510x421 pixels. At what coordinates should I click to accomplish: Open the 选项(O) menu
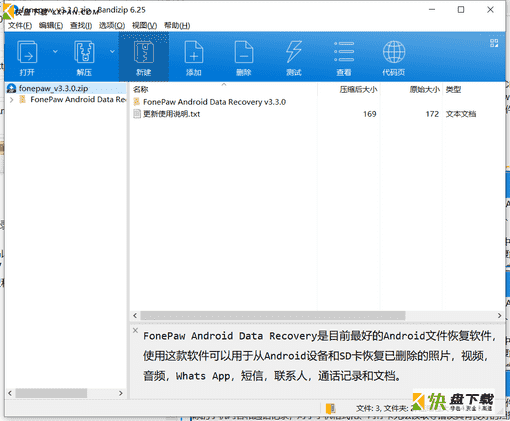[112, 25]
